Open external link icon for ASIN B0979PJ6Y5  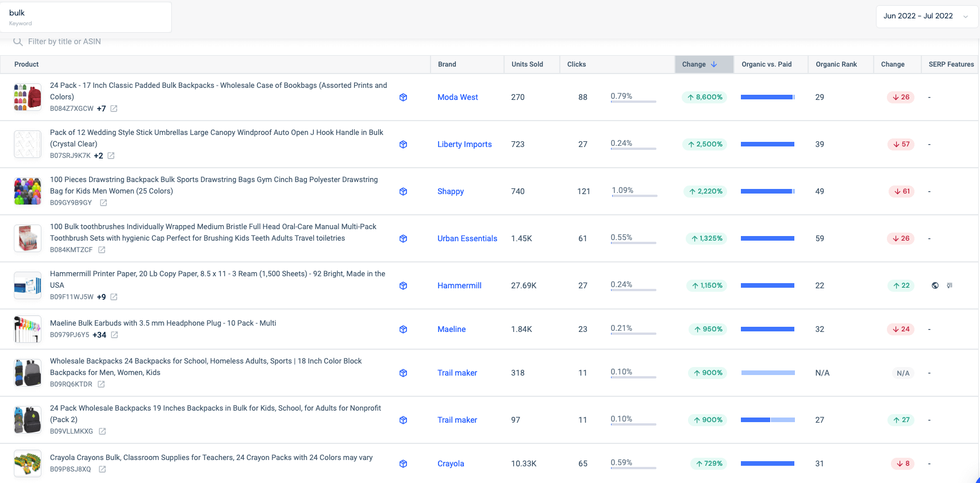(114, 335)
